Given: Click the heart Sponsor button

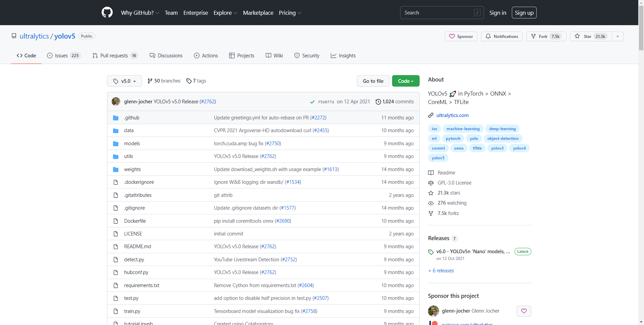Looking at the screenshot, I should click(461, 36).
